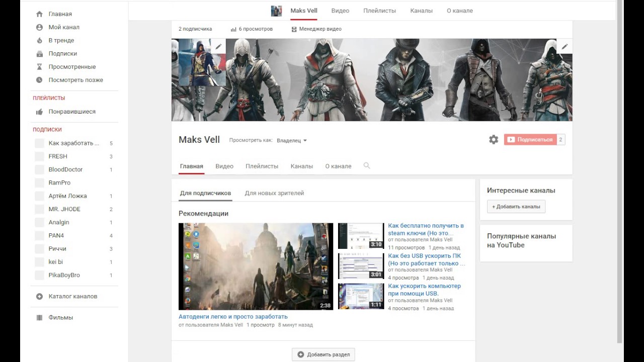644x362 pixels.
Task: Open the Видео tab in the top bar
Action: [x=340, y=11]
